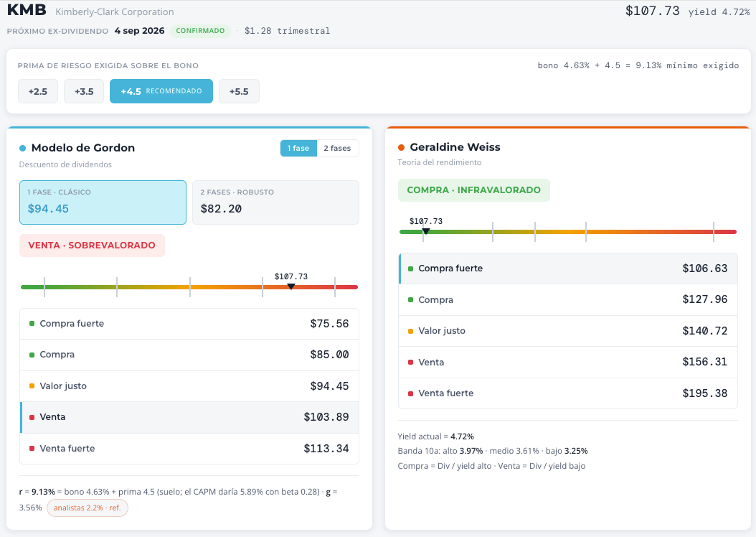This screenshot has width=756, height=537.
Task: Click the orange dot beside Geraldine Weiss
Action: (401, 147)
